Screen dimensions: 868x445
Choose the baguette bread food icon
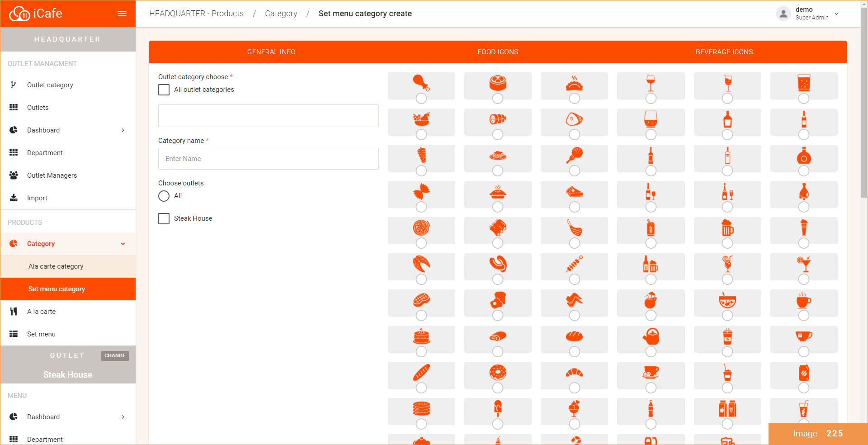point(421,372)
